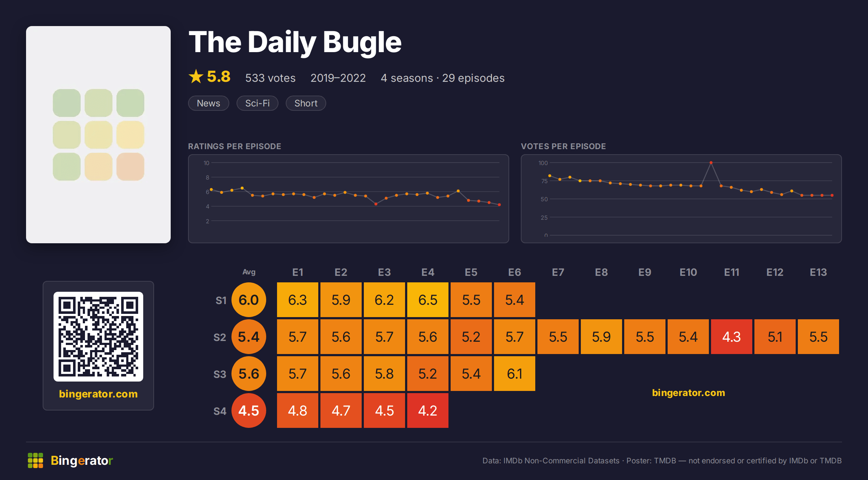Click the S1 E4 rating 6.5 cell

pos(428,300)
